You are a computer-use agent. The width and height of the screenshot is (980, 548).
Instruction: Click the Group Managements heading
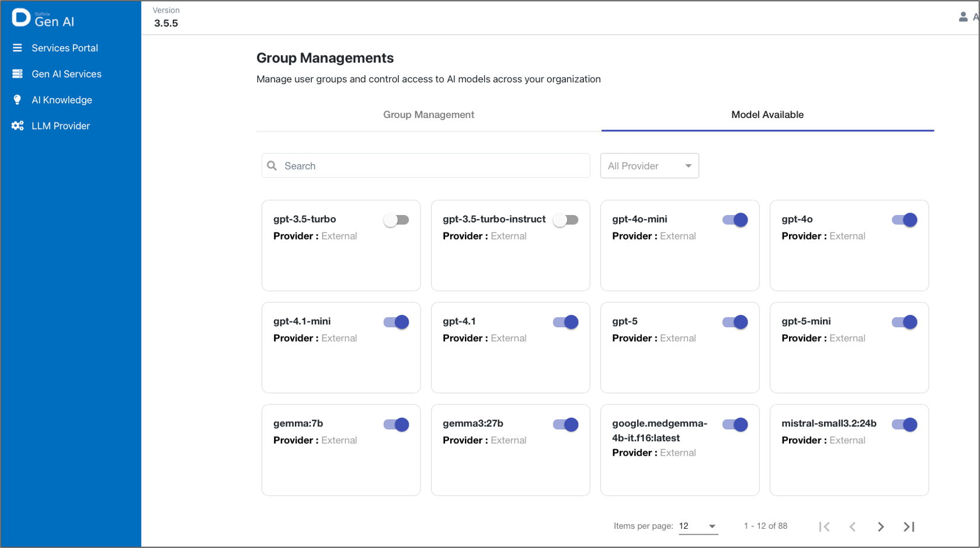coord(325,58)
